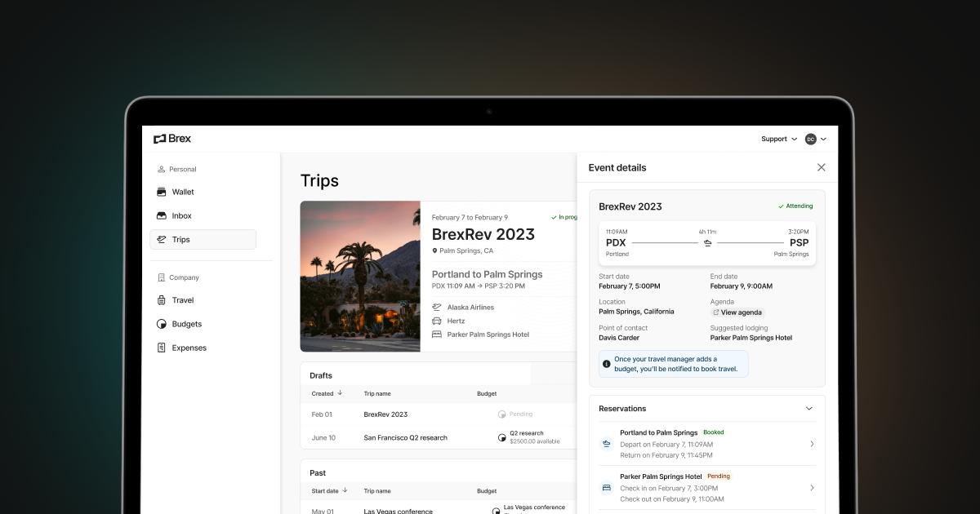The height and width of the screenshot is (514, 980).
Task: Click the Hertz car rental icon
Action: click(438, 321)
